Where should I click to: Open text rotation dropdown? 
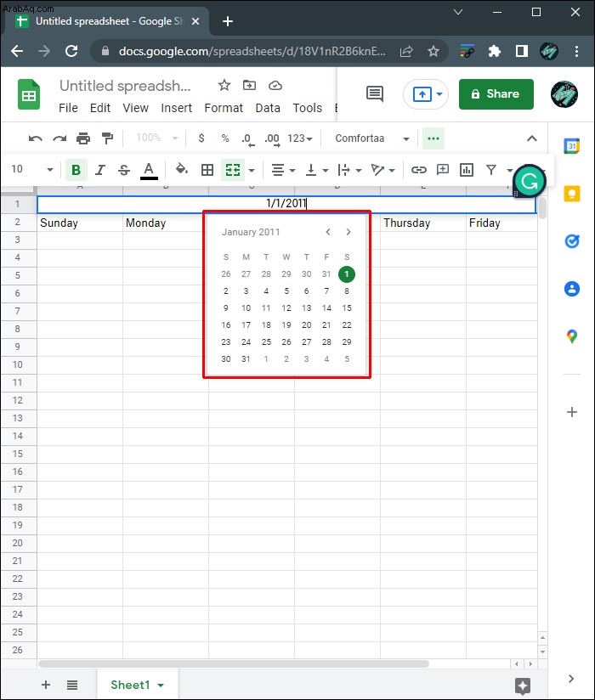(x=382, y=170)
